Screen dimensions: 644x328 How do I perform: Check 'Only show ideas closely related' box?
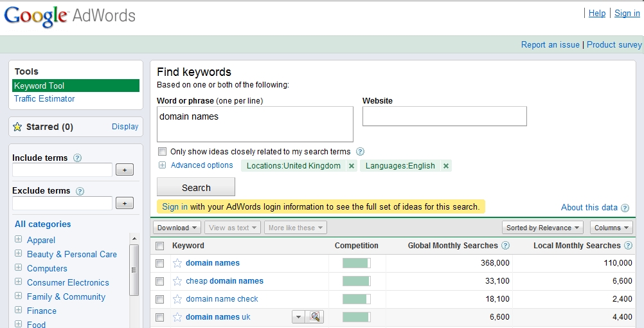pyautogui.click(x=162, y=151)
